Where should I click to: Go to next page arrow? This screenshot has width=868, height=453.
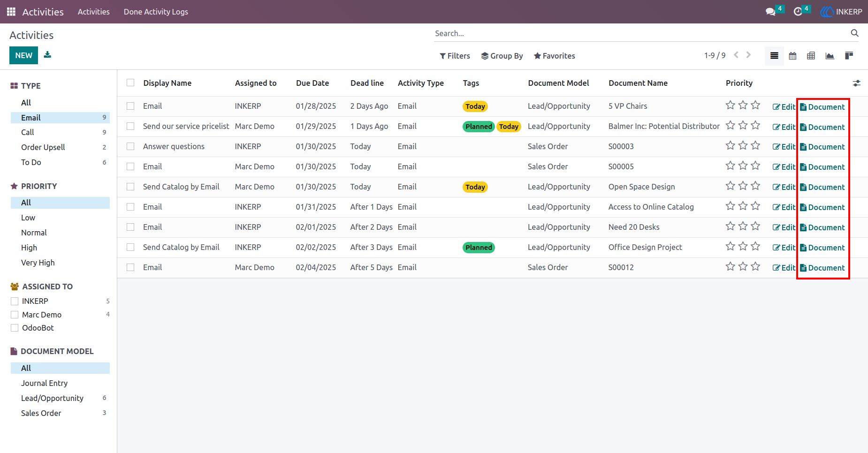tap(748, 55)
